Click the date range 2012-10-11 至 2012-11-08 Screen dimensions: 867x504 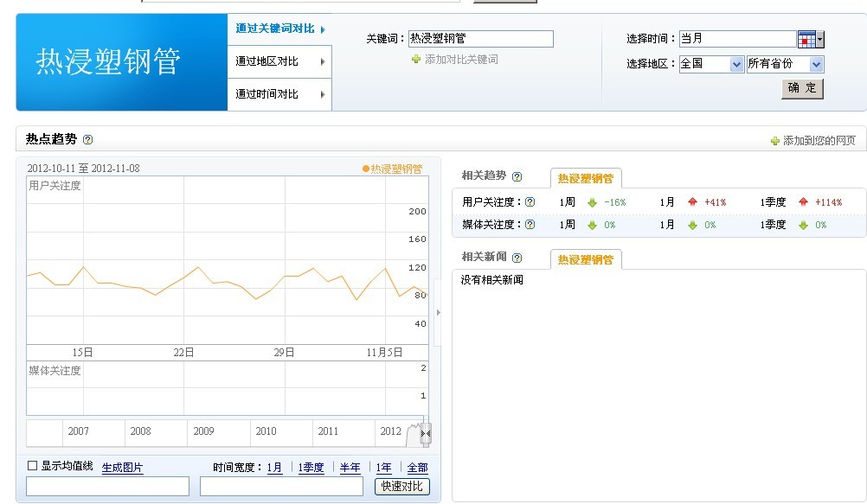pos(83,169)
